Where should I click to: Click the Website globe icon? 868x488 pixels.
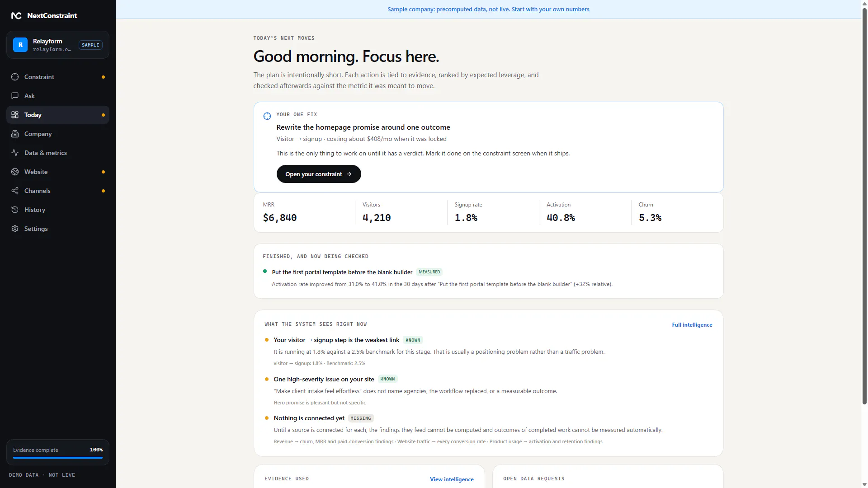pos(15,172)
